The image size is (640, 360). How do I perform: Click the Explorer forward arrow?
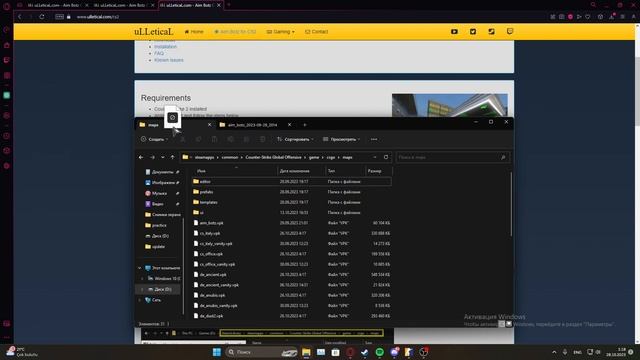tap(152, 157)
